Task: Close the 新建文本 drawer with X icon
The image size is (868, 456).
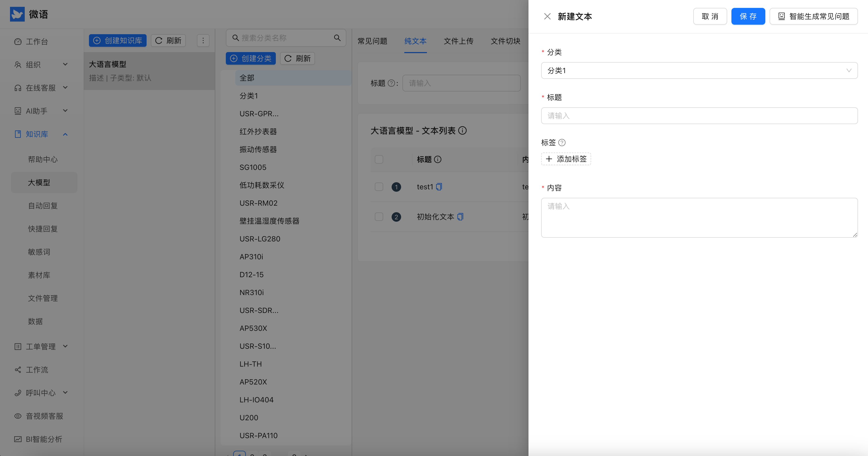Action: coord(547,16)
